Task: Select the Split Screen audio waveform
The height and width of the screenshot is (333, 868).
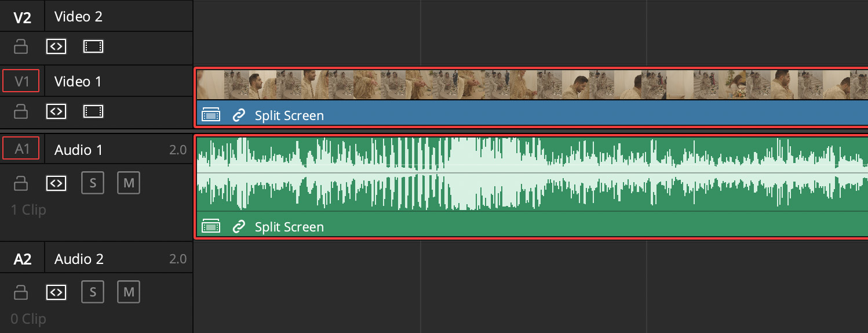Action: pos(532,173)
